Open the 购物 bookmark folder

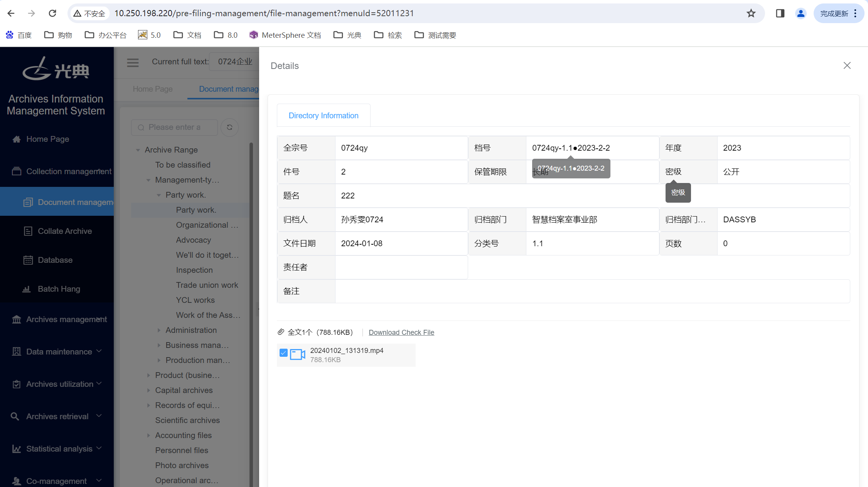point(58,35)
